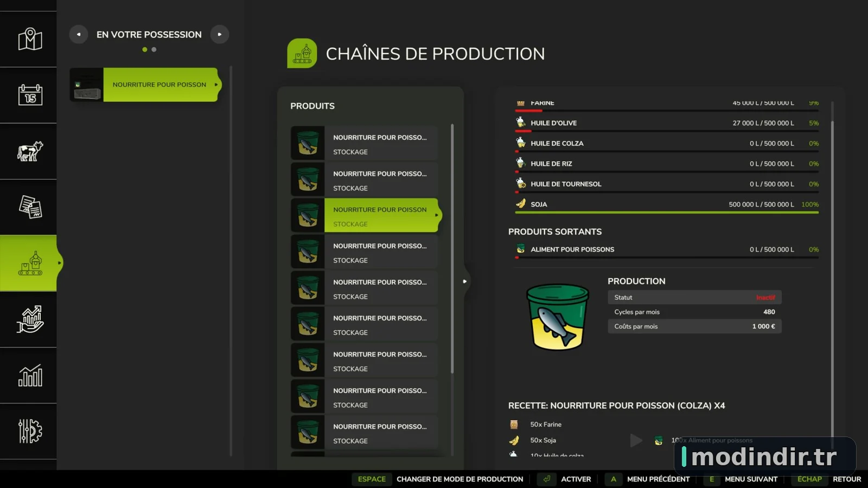This screenshot has height=488, width=868.
Task: Click the recipe arrow between ingredients and output
Action: (x=636, y=440)
